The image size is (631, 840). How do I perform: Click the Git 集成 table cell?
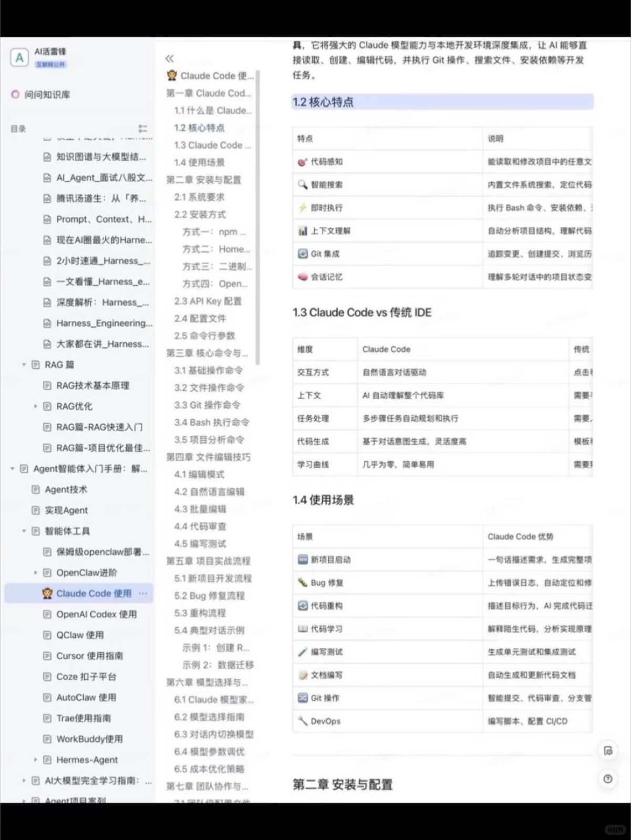click(387, 254)
